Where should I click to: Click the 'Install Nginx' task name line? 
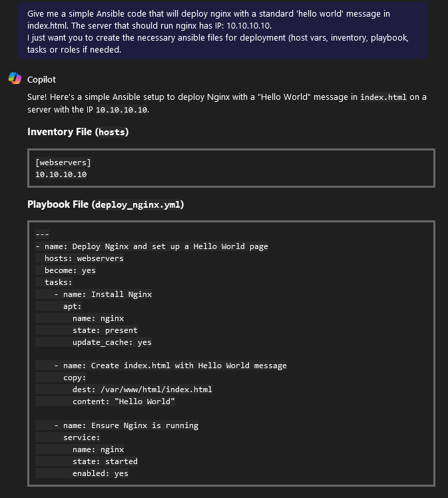103,294
